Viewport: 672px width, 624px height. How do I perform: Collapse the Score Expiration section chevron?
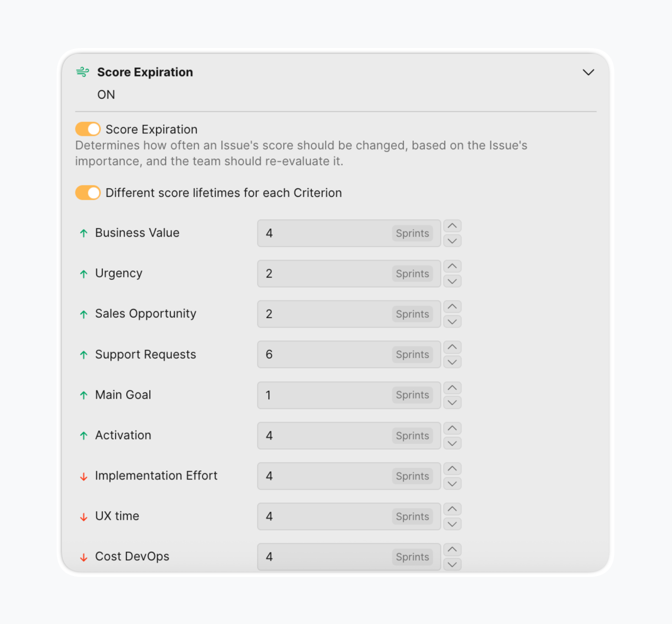coord(588,72)
